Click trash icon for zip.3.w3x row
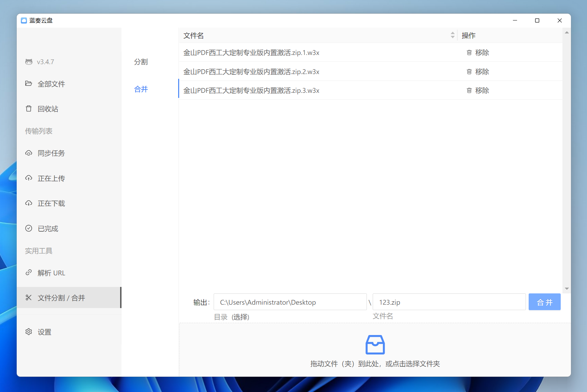 (469, 90)
